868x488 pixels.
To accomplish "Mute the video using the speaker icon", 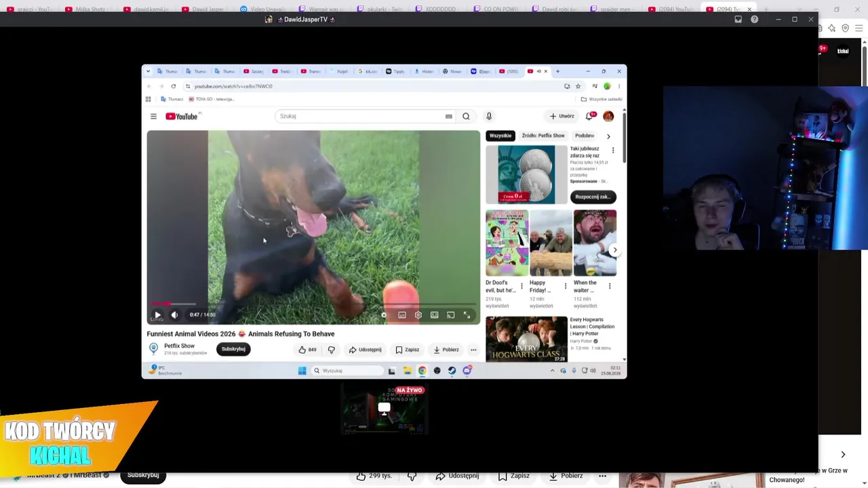I will (174, 315).
